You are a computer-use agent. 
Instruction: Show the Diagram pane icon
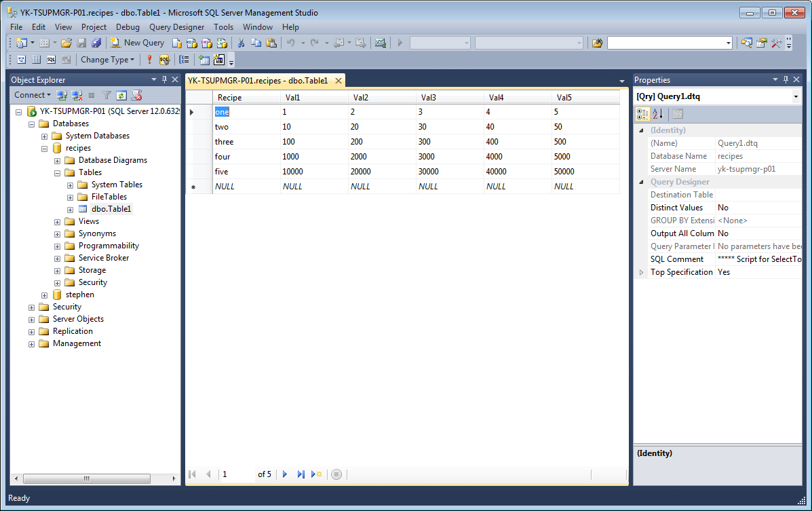[x=21, y=60]
